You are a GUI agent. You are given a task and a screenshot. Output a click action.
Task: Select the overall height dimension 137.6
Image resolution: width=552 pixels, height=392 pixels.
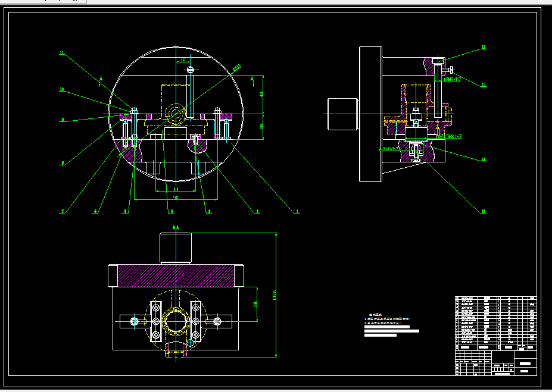[x=275, y=295]
